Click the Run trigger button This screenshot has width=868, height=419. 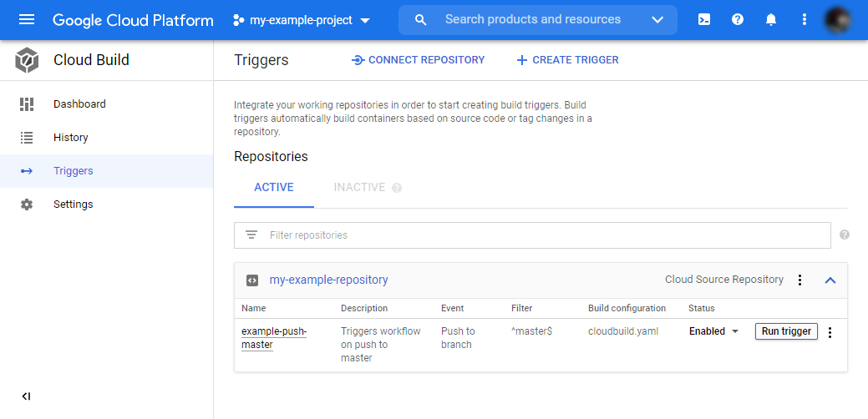pos(786,331)
